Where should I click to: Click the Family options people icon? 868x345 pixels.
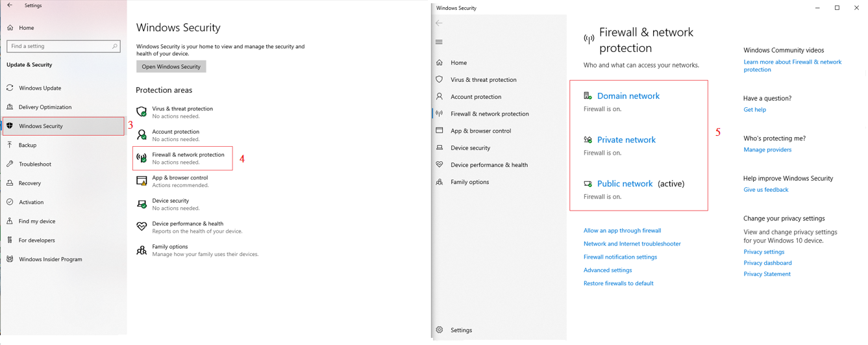point(142,250)
